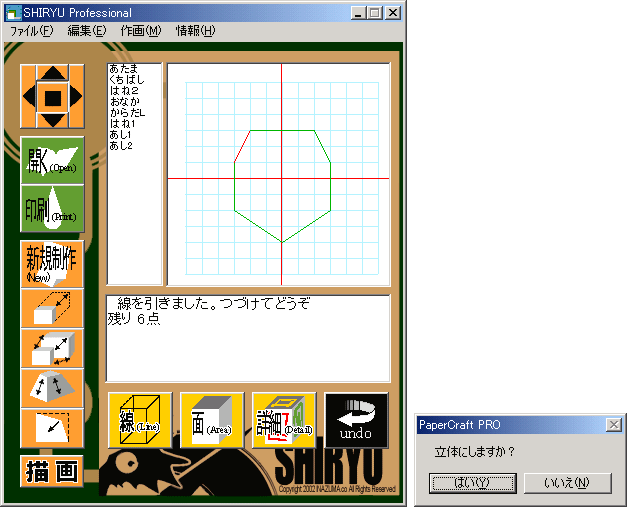Select あたま in the parts list

(x=124, y=69)
